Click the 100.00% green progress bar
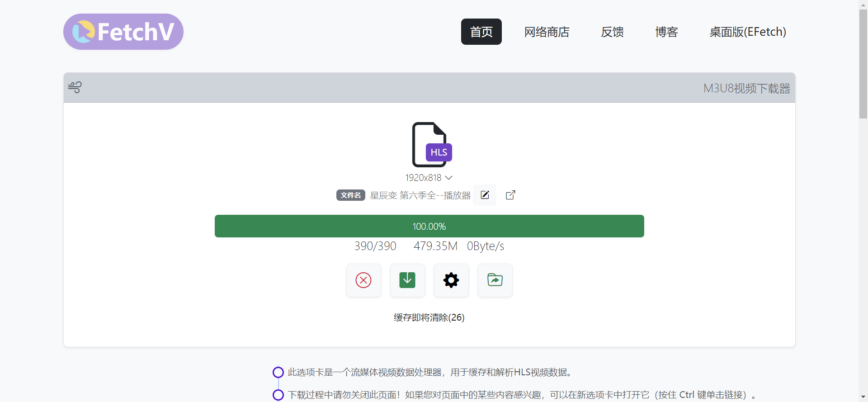Image resolution: width=868 pixels, height=402 pixels. pos(429,226)
